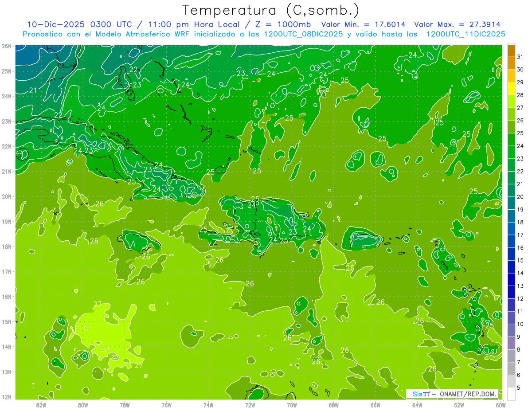Click the 76W longitude axis label
Screen dimensions: 532x411
[x=167, y=405]
